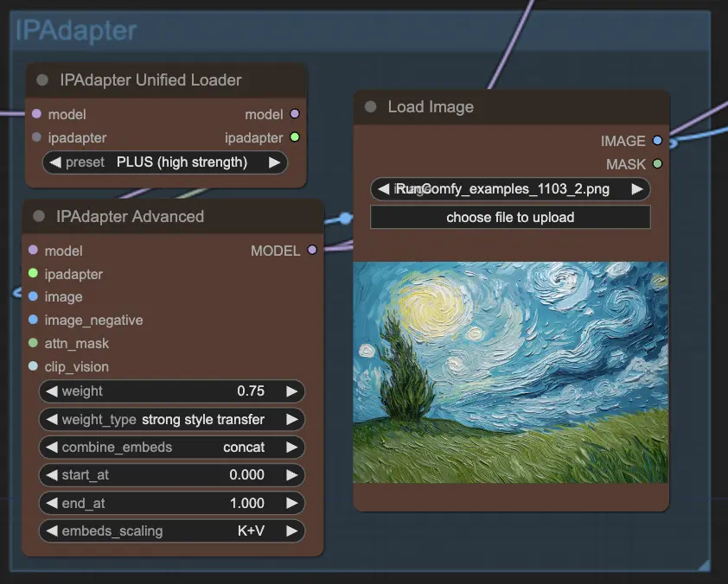The image size is (728, 584).
Task: Click embeds_scaling previous option arrow
Action: [52, 530]
